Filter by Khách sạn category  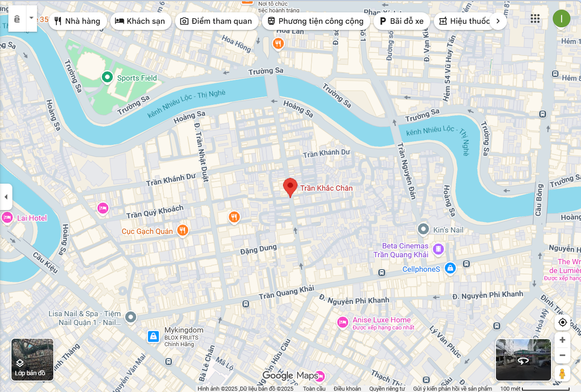click(141, 21)
